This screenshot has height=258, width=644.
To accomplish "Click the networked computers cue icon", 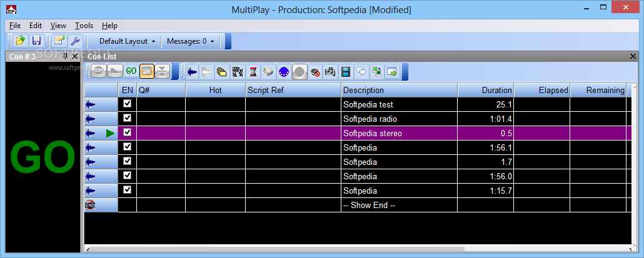I will [376, 72].
